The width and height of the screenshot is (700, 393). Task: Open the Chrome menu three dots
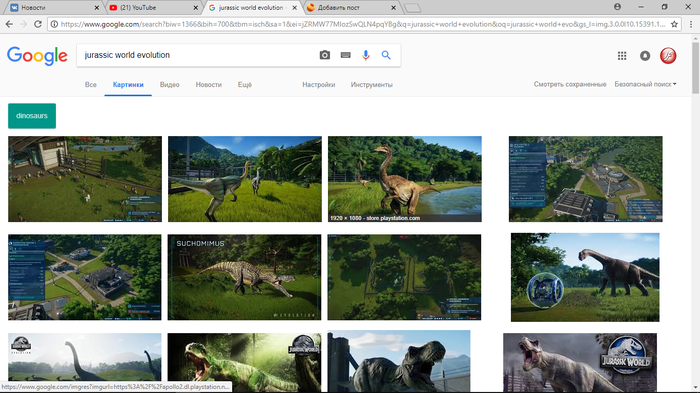(x=690, y=24)
